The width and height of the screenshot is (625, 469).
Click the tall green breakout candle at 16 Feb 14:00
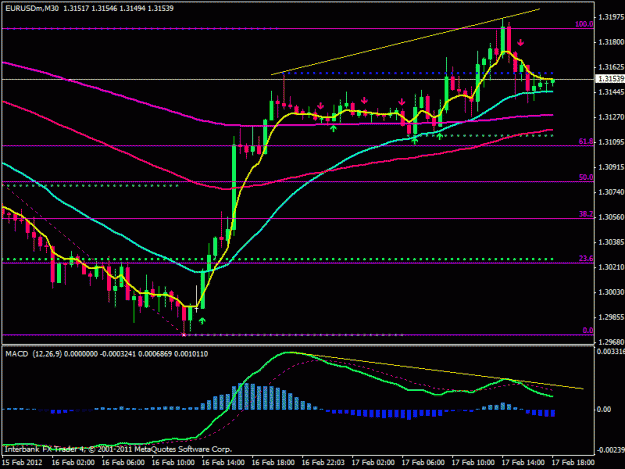(234, 187)
